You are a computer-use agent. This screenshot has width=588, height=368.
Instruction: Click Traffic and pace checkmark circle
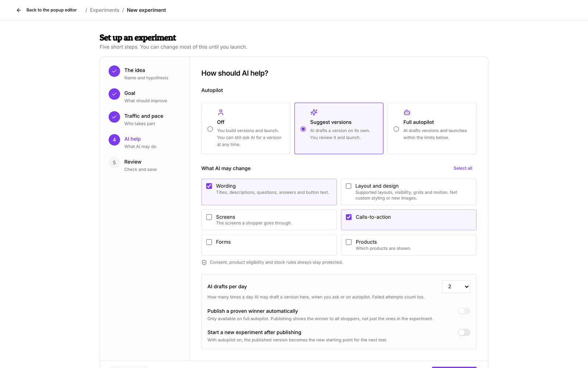(114, 117)
